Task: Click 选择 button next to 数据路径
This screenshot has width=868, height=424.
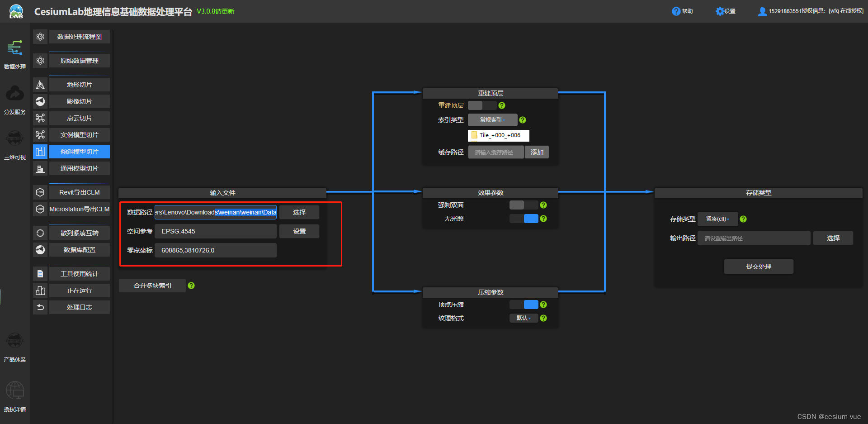Action: [299, 212]
